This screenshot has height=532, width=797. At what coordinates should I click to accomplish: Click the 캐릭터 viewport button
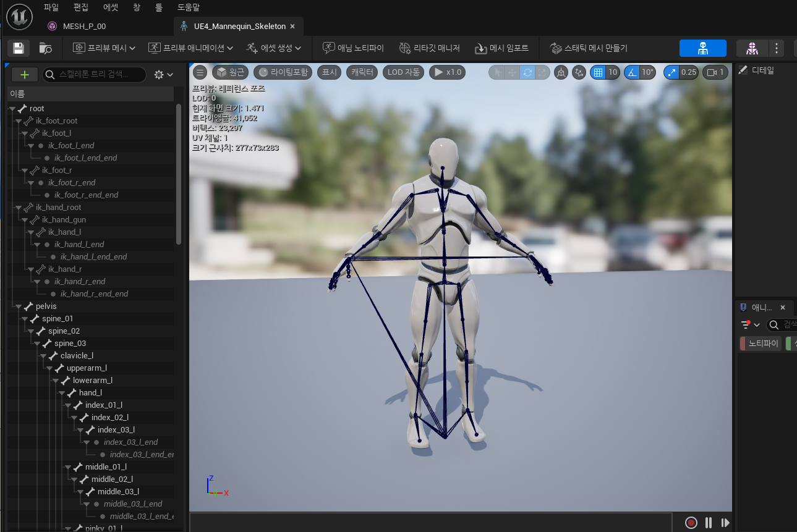tap(362, 72)
